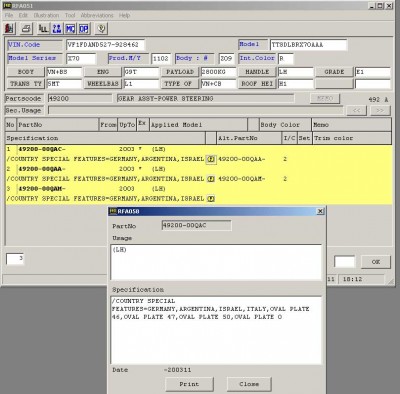Click the PAYLOAD attribute button
This screenshot has height=394, width=400.
click(180, 72)
